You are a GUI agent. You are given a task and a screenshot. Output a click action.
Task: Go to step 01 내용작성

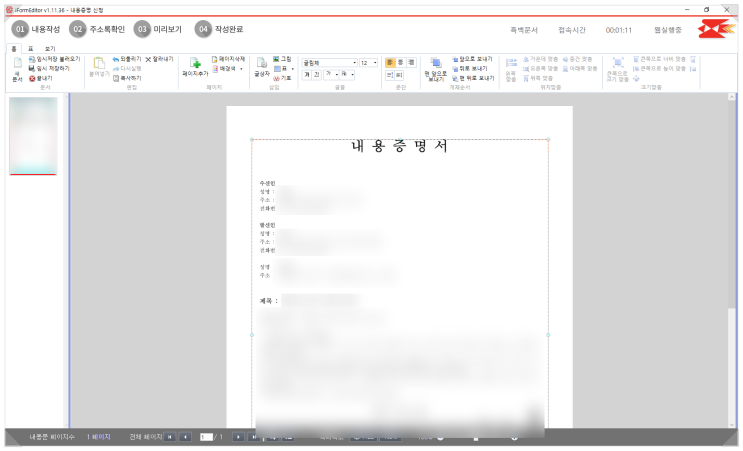point(36,29)
